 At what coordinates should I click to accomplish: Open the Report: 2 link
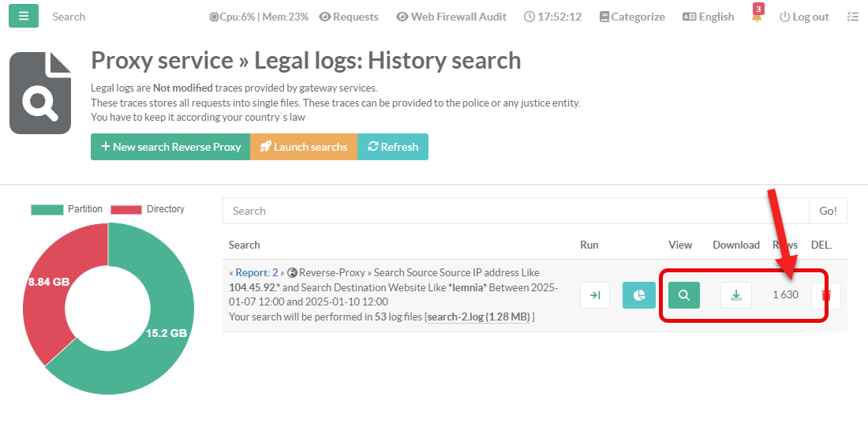(256, 272)
